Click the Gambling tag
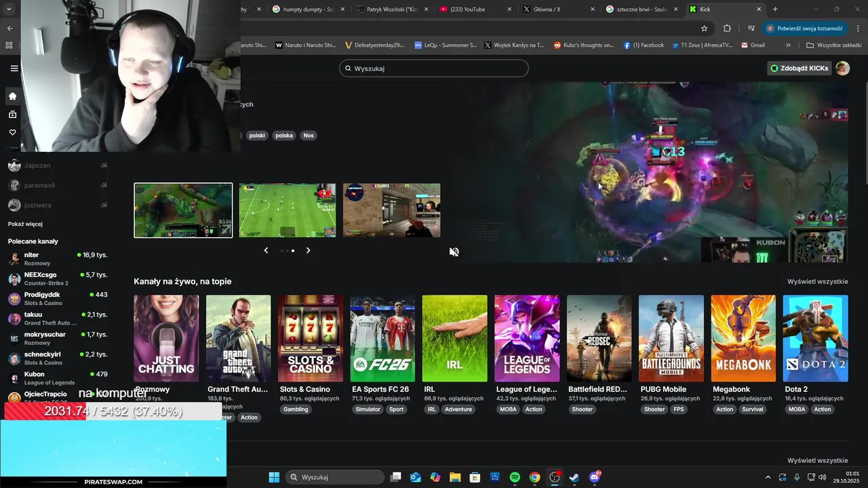 click(296, 409)
